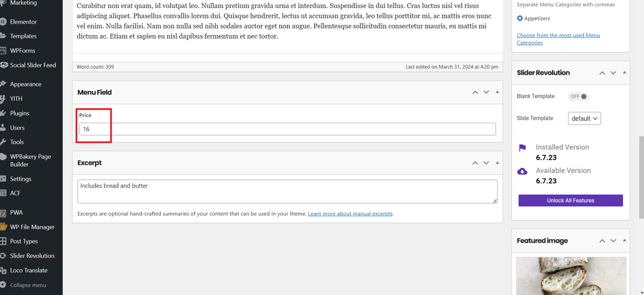Click the Templates folder icon
644x295 pixels.
(3, 36)
